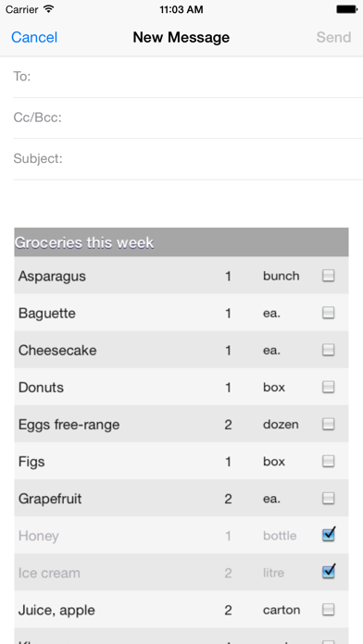Image resolution: width=363 pixels, height=644 pixels.
Task: Check the Asparagus checkbox
Action: [328, 276]
